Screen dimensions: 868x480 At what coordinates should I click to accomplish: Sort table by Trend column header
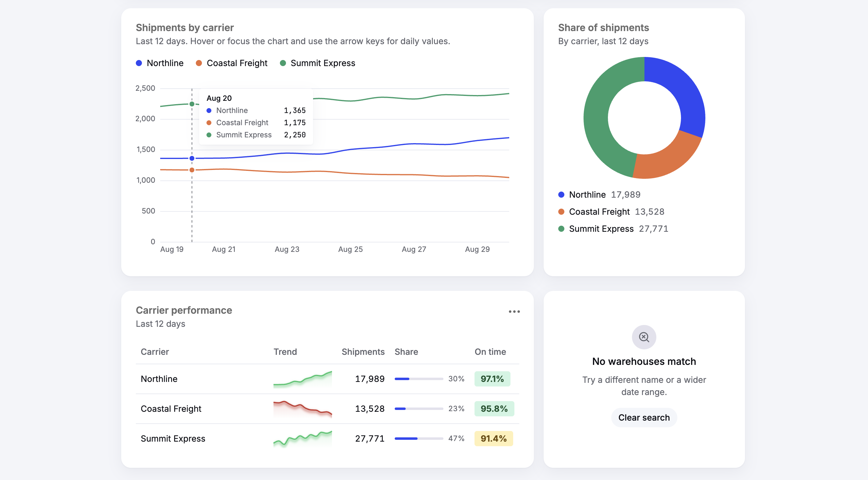[285, 351]
